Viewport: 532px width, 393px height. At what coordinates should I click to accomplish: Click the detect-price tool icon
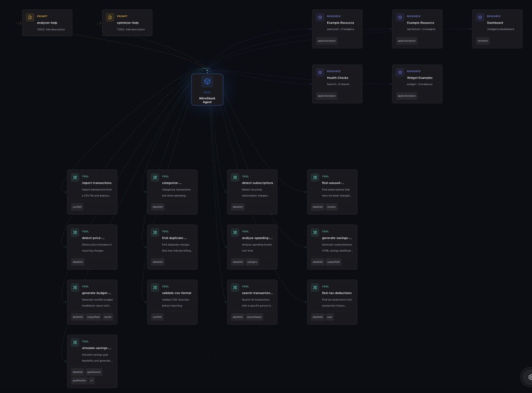[75, 232]
